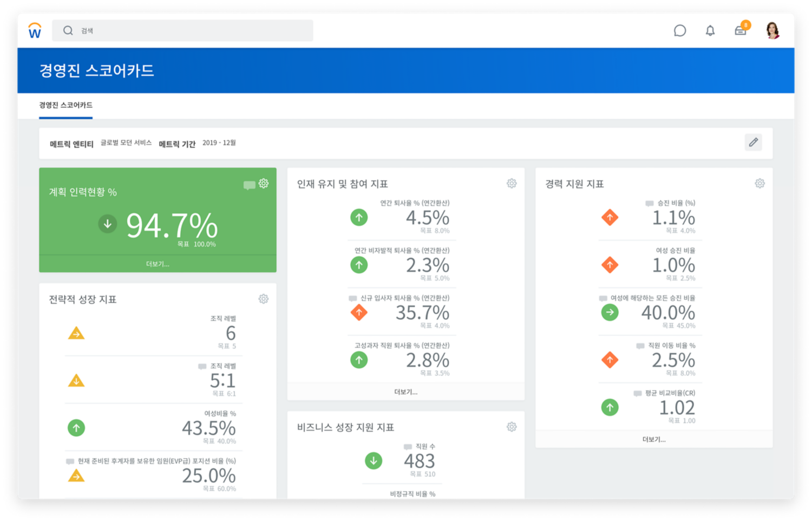Click green up arrow beside 연간 퇴사율 4.5%
Screen dimensions: 812x521
(x=359, y=218)
